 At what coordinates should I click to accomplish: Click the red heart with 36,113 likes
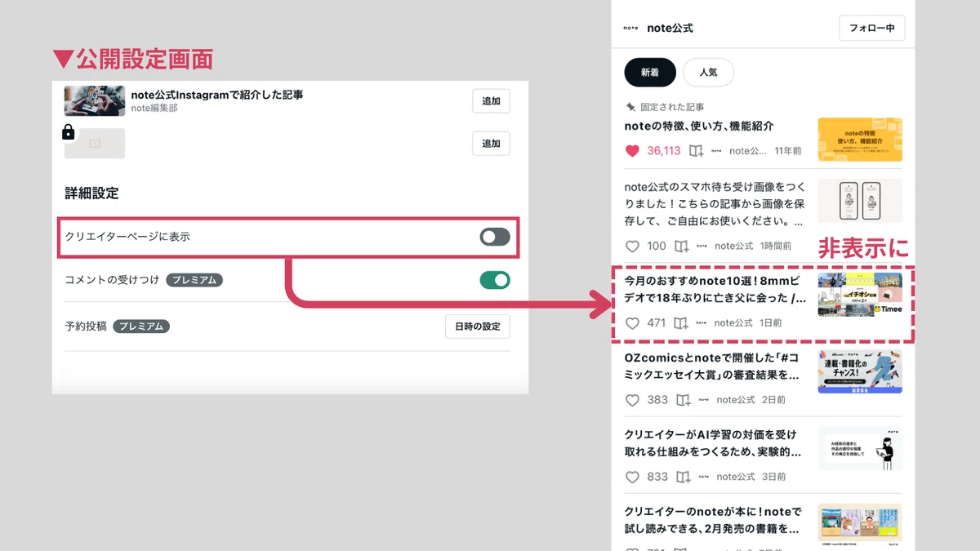632,151
